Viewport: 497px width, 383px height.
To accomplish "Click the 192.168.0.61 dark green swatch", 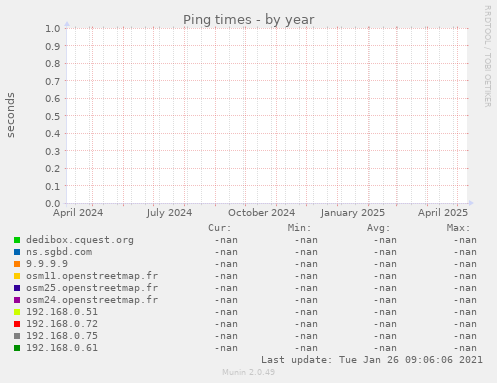I will (x=17, y=348).
